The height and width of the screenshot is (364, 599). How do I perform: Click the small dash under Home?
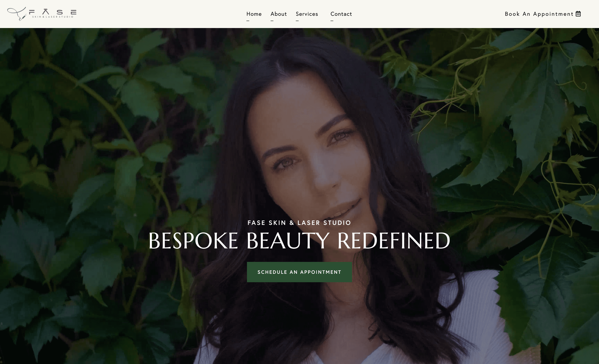(248, 21)
